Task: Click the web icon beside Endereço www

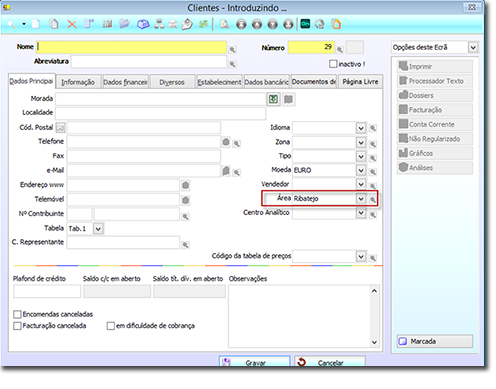Action: [x=186, y=185]
